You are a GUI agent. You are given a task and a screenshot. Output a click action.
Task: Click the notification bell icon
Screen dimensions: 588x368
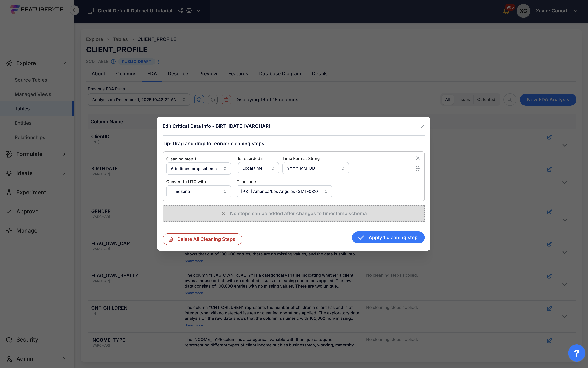506,11
